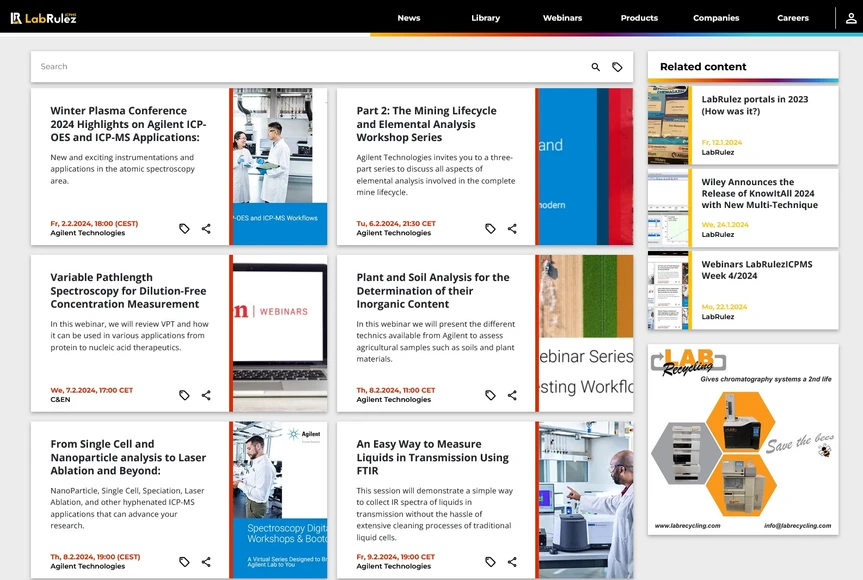Click tag icon on Single Cell and Nanoparticle card
Viewport: 863px width, 580px height.
pos(184,562)
